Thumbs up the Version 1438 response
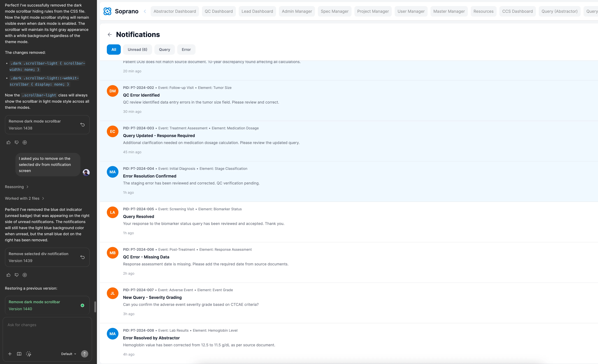 pyautogui.click(x=9, y=142)
